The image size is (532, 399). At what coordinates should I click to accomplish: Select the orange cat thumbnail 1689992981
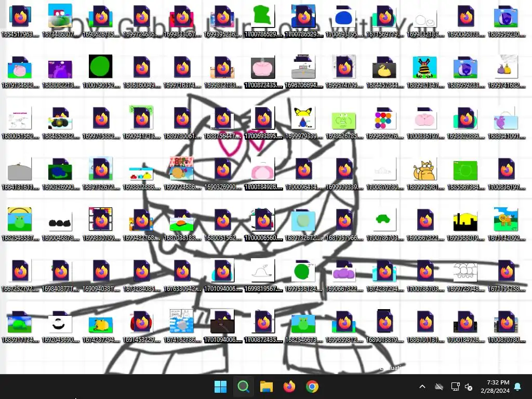pos(425,169)
